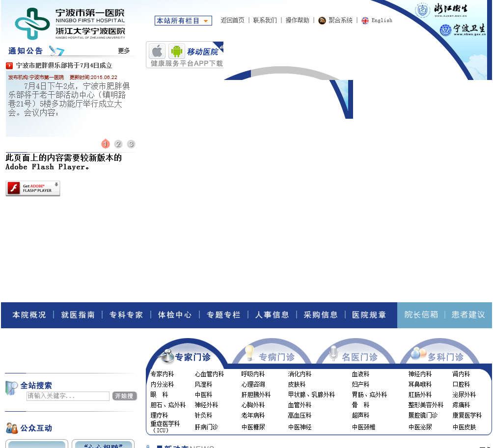The height and width of the screenshot is (448, 493).
Task: Open the 宁波市肥胖俱乐部 notice title
Action: pyautogui.click(x=64, y=66)
